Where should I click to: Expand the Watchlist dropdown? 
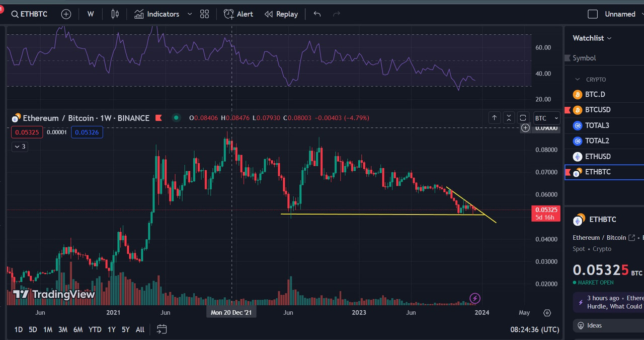592,38
